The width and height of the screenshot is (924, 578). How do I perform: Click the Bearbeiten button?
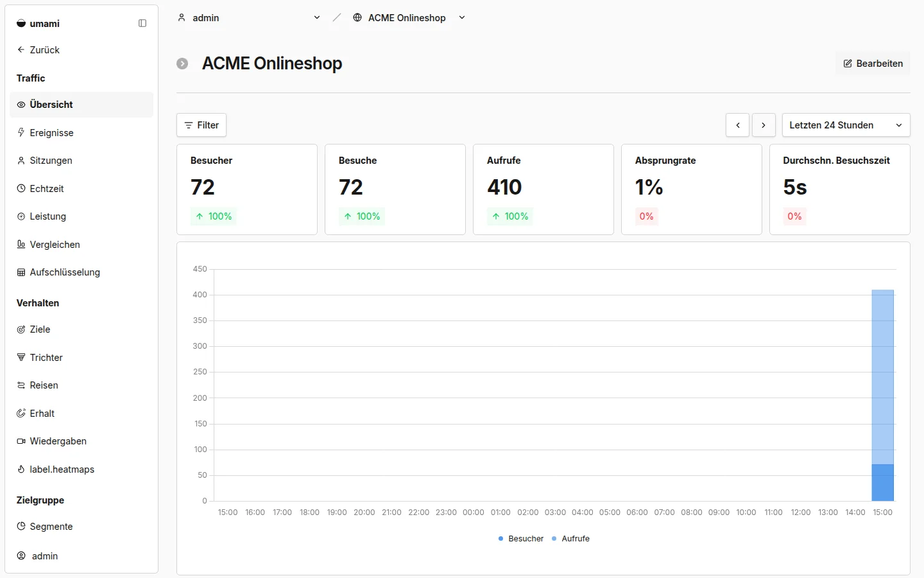pyautogui.click(x=873, y=64)
